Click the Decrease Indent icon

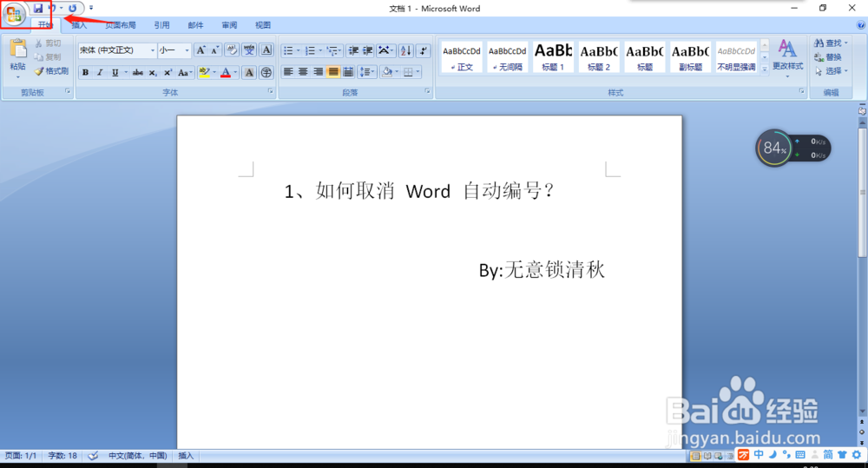coord(353,51)
